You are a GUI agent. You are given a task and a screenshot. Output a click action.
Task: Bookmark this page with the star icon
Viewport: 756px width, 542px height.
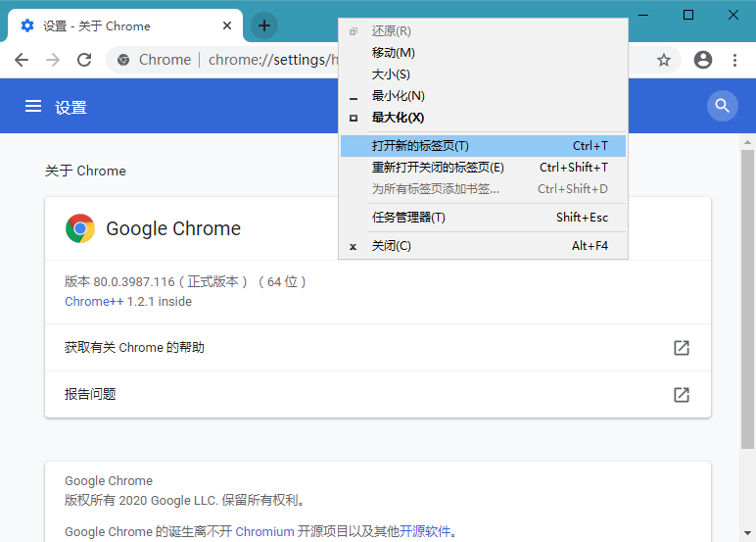click(x=664, y=60)
